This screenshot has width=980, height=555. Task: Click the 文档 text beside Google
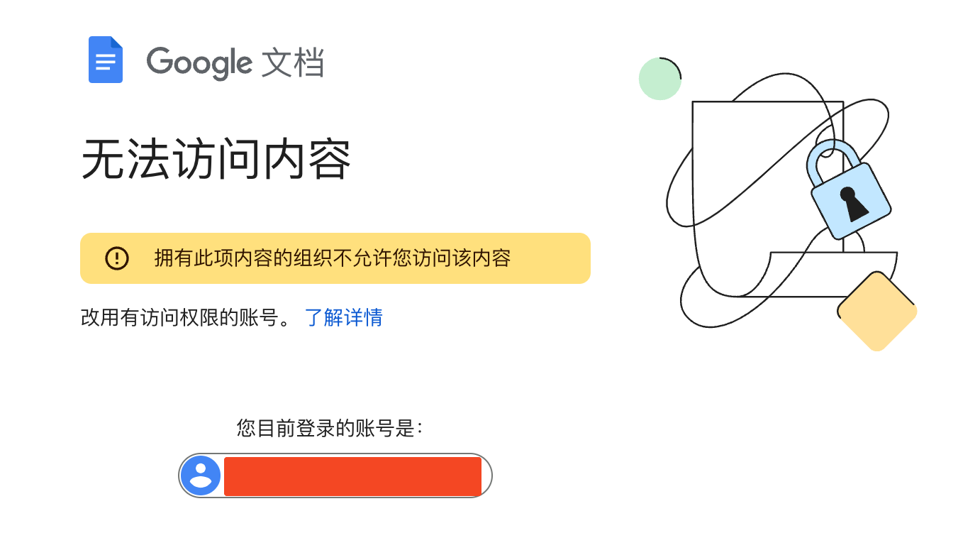[292, 62]
